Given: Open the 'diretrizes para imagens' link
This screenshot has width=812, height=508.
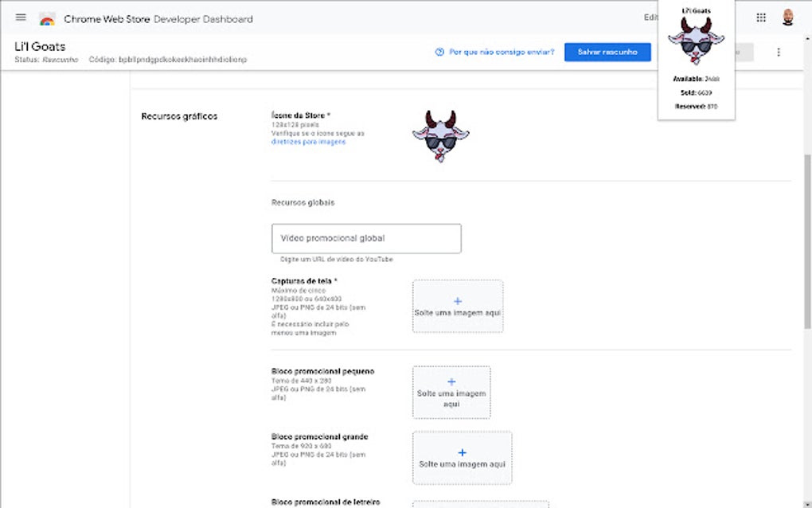Looking at the screenshot, I should (x=309, y=142).
